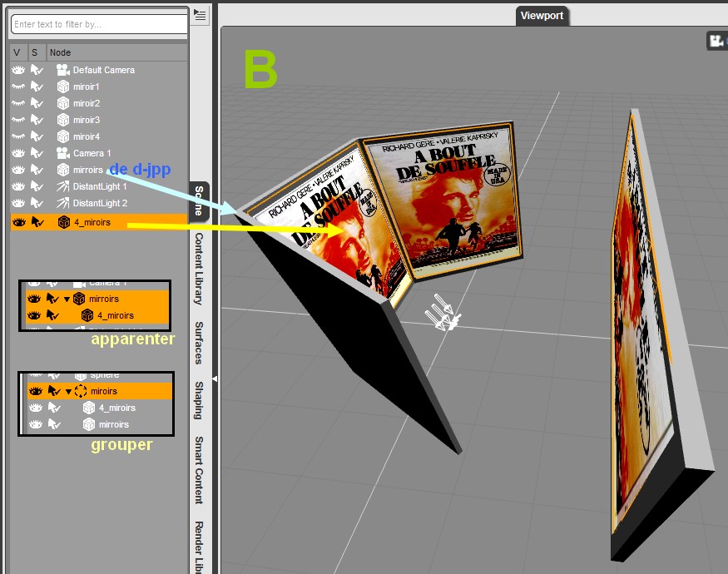Click the light icon beside DistantLight 1
This screenshot has height=574, width=728.
click(x=62, y=186)
